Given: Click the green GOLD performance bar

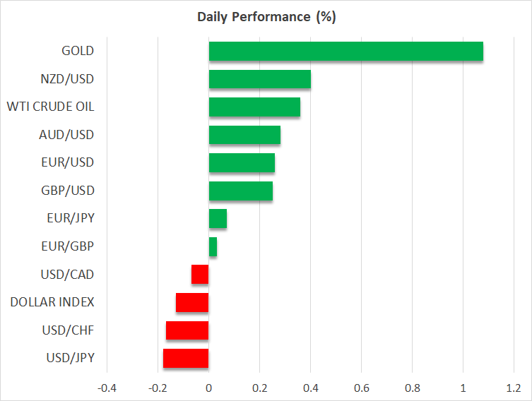Looking at the screenshot, I should (x=345, y=52).
